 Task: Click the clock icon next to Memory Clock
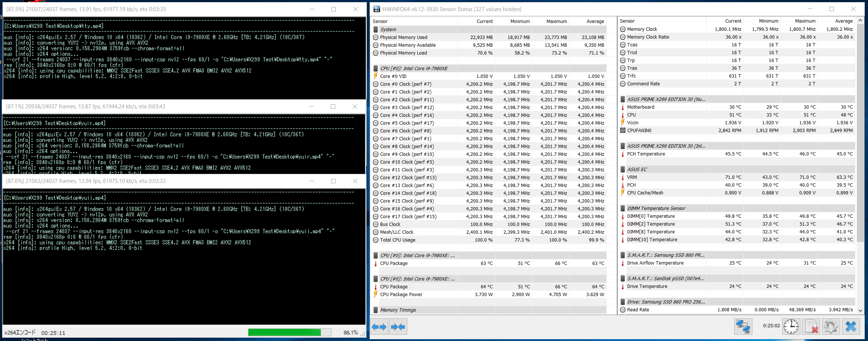pyautogui.click(x=623, y=29)
